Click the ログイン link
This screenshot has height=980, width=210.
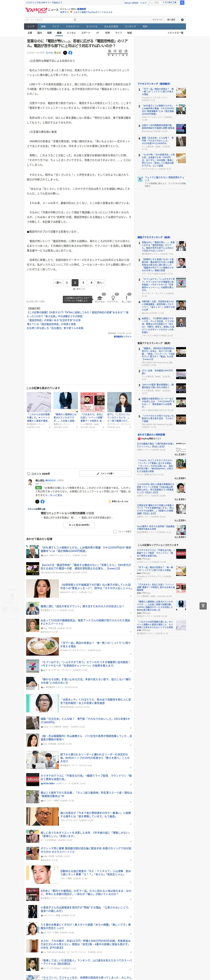pyautogui.click(x=64, y=12)
